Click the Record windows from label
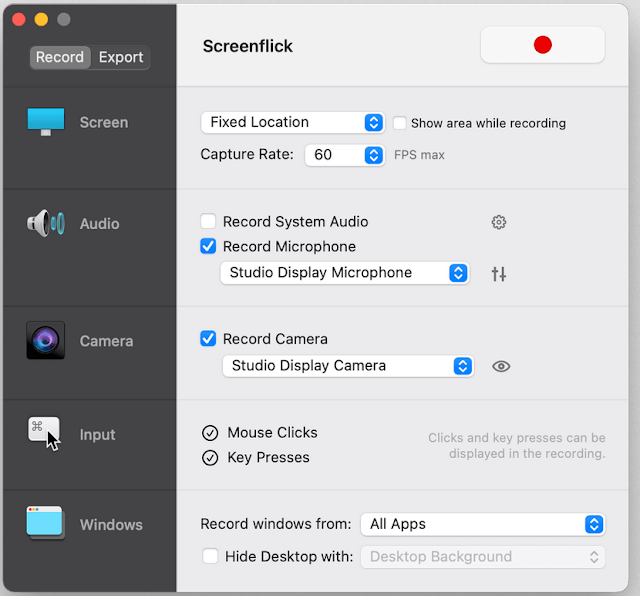Screen dimensions: 640x596 pyautogui.click(x=276, y=524)
